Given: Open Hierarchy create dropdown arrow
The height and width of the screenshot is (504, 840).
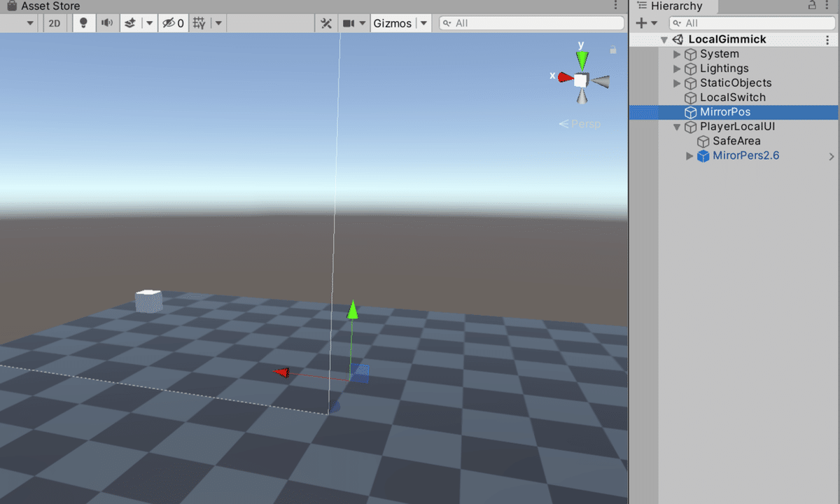Looking at the screenshot, I should click(654, 23).
